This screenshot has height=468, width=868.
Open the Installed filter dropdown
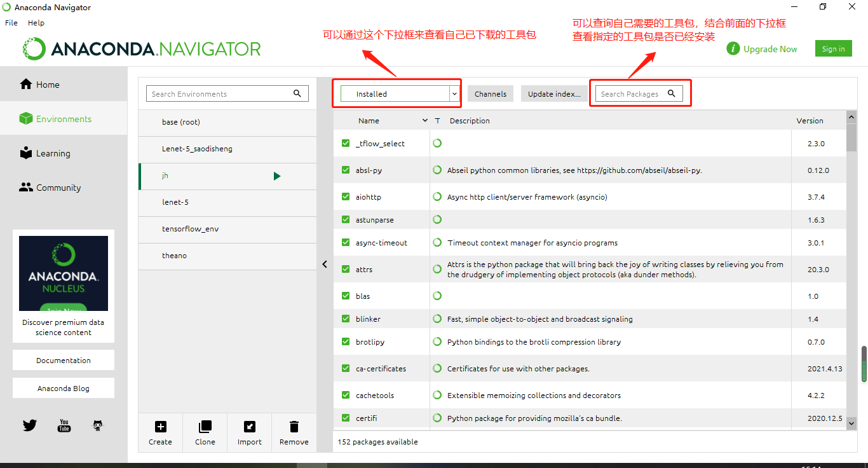pos(400,93)
